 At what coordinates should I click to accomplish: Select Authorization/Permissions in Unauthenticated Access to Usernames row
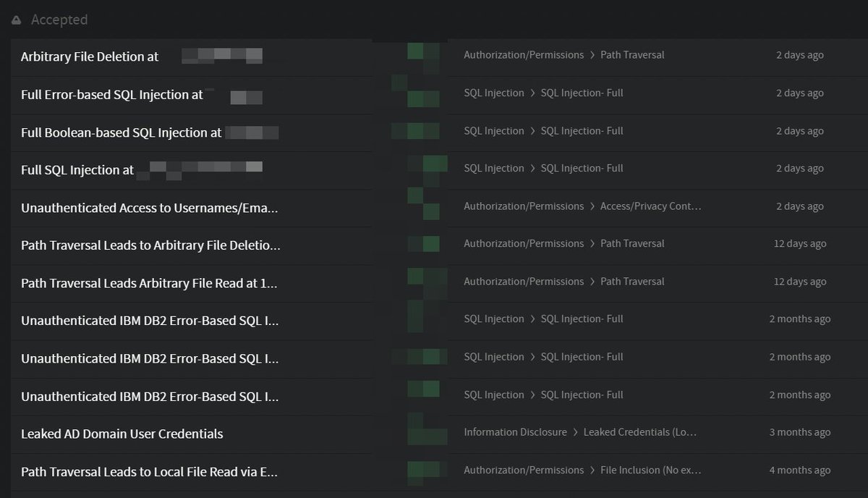[524, 206]
